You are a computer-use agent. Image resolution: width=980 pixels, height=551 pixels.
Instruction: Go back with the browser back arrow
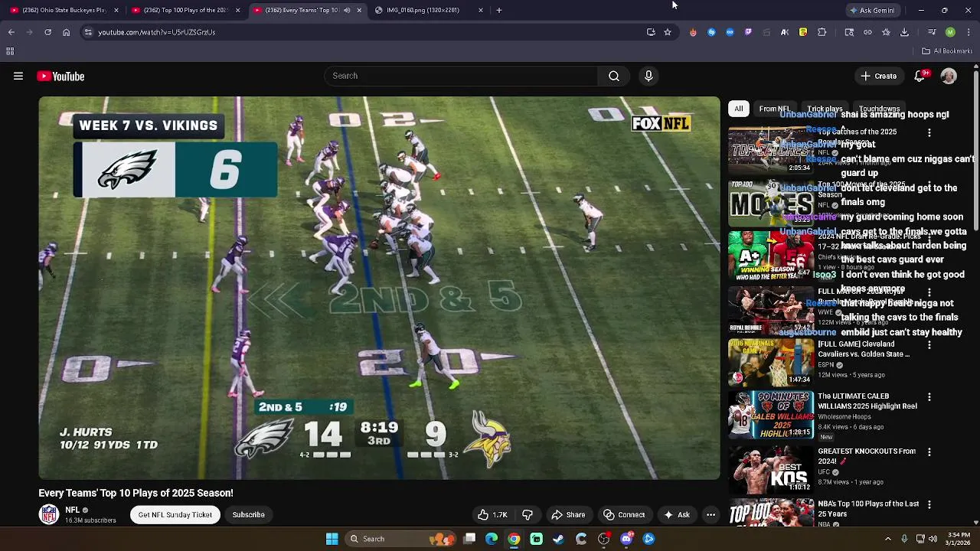pos(11,32)
